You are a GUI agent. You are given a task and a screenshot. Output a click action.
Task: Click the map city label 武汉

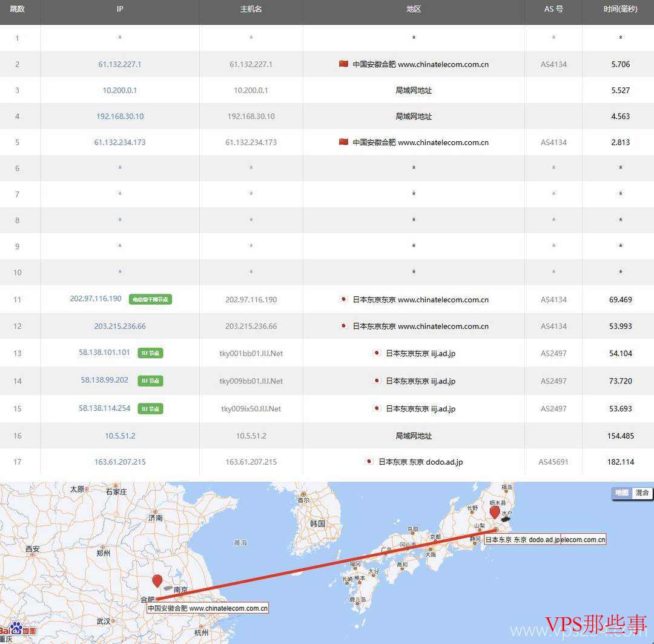104,622
